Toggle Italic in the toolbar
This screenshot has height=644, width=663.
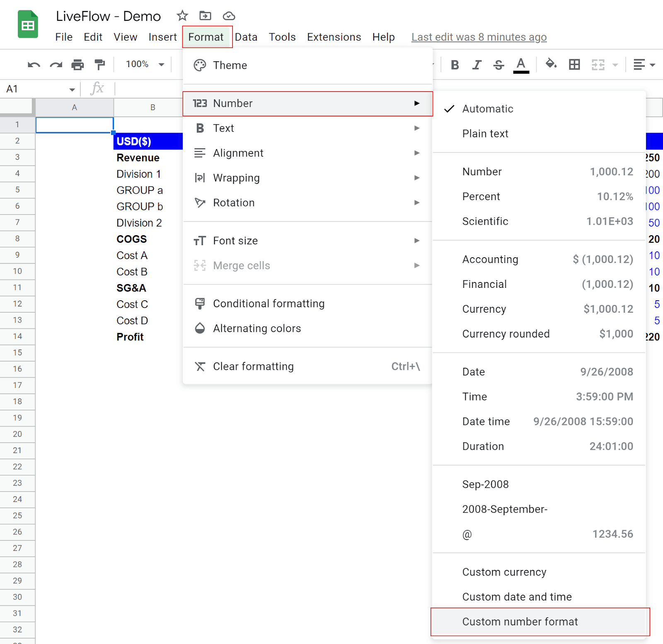(x=477, y=65)
